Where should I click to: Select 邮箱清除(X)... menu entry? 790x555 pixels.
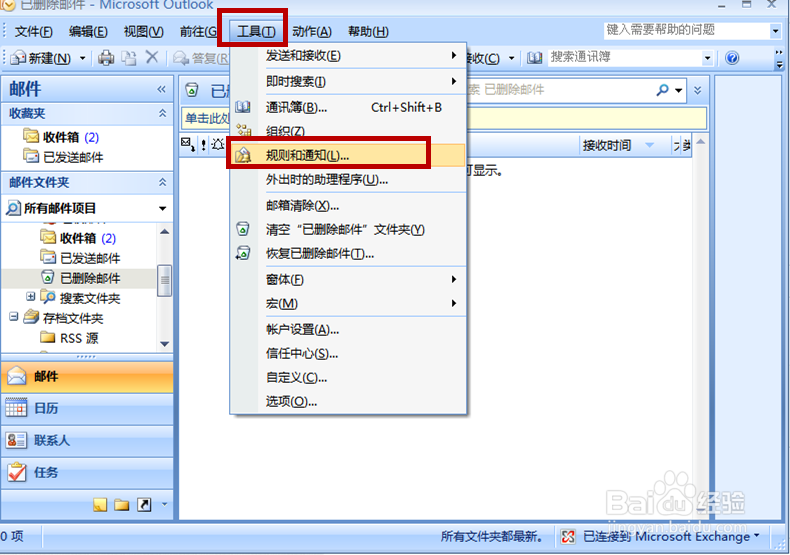tap(348, 205)
